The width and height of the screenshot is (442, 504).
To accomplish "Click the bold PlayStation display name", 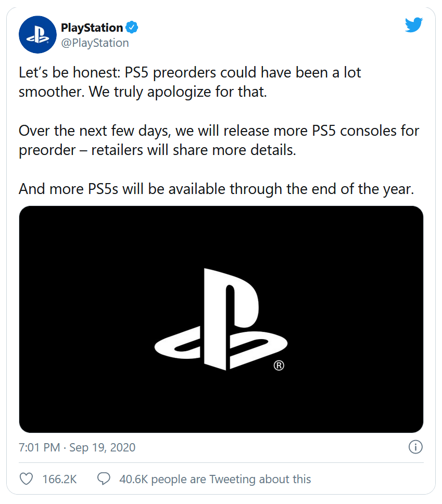I will pyautogui.click(x=92, y=28).
